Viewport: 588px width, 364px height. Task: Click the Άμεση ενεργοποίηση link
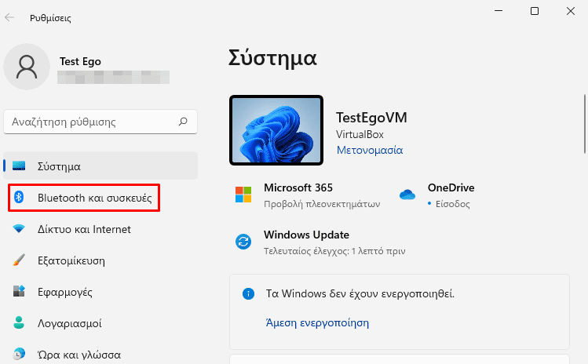click(x=317, y=322)
